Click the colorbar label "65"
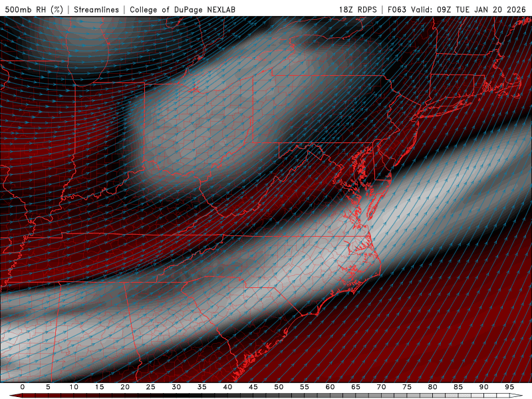532x399 pixels. click(x=356, y=387)
